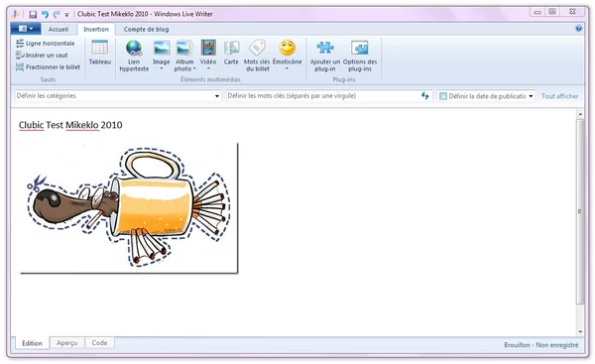Maximize the Windows Live Writer window
Image resolution: width=595 pixels, height=364 pixels.
[x=552, y=12]
